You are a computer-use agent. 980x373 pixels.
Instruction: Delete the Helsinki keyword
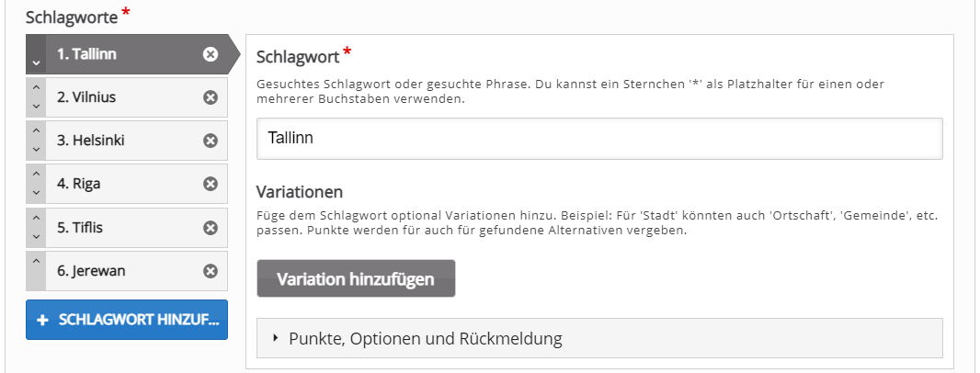tap(211, 141)
